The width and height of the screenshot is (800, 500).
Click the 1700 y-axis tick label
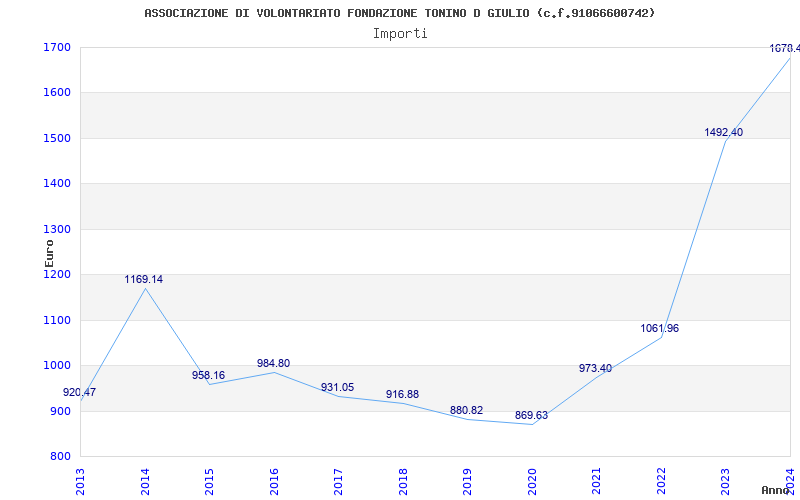pyautogui.click(x=57, y=47)
